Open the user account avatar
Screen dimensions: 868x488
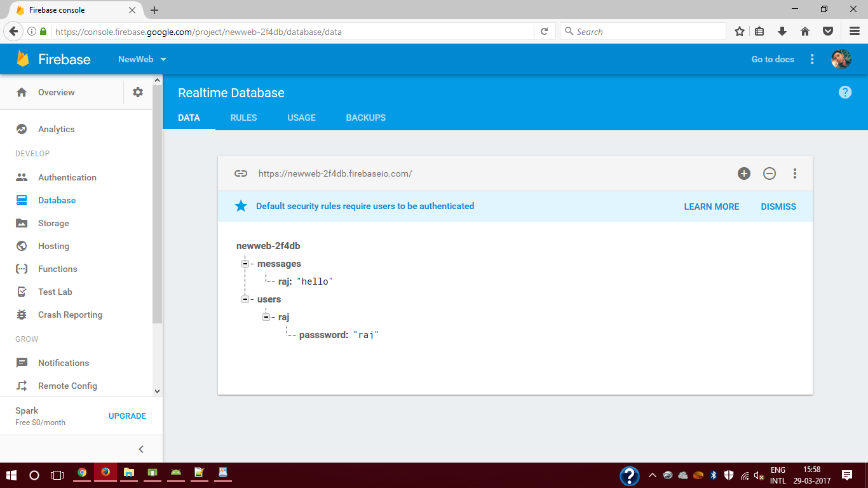click(841, 59)
